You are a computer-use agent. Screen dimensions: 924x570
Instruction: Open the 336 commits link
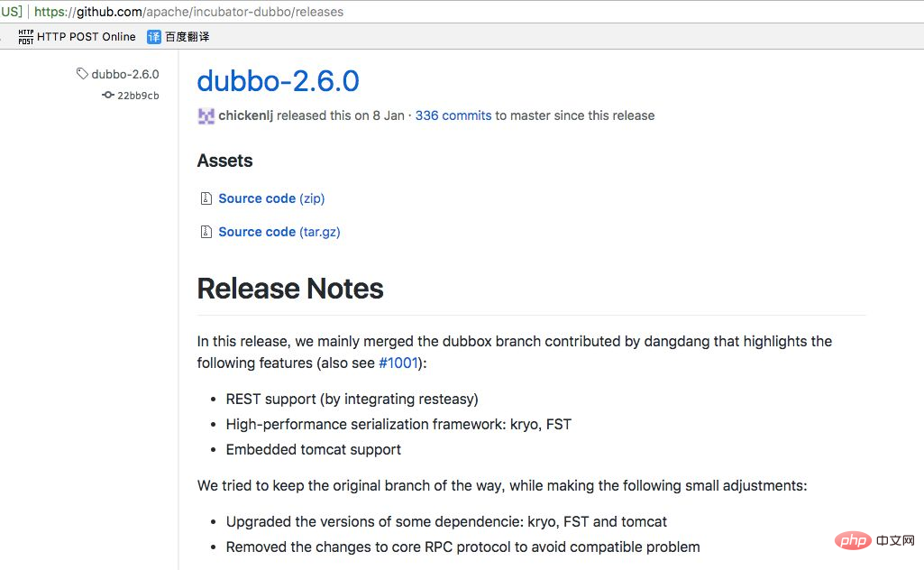coord(453,115)
